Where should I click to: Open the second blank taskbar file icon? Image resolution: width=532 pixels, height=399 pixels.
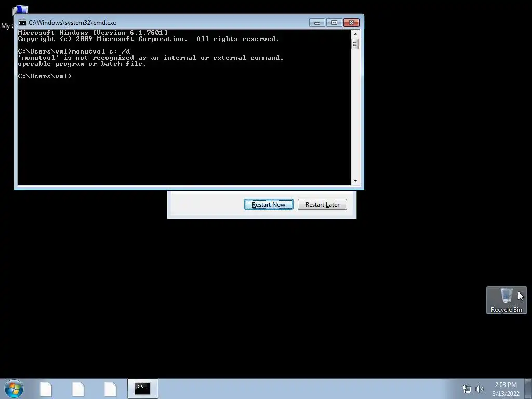pyautogui.click(x=78, y=389)
